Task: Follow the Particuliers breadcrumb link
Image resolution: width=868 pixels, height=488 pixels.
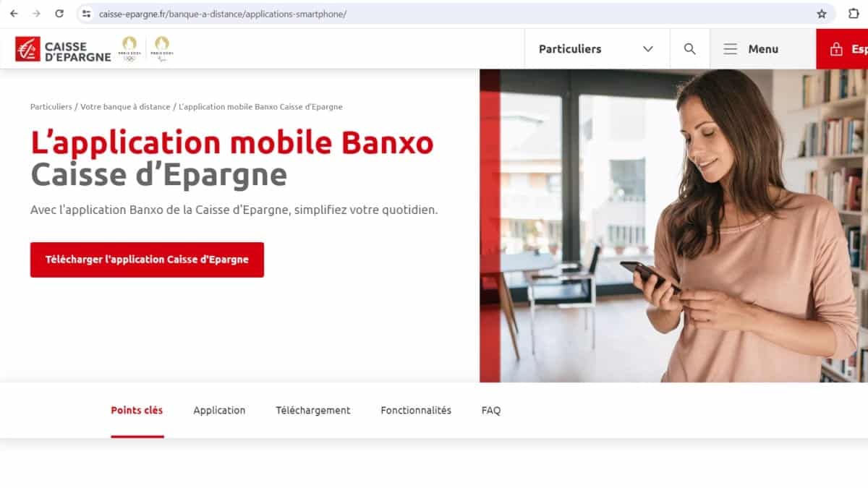Action: 51,106
